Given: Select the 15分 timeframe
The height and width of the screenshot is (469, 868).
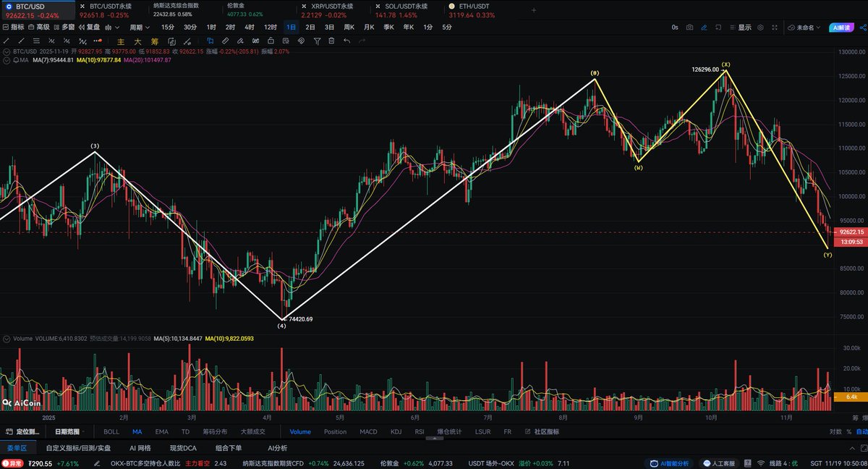Looking at the screenshot, I should [168, 27].
